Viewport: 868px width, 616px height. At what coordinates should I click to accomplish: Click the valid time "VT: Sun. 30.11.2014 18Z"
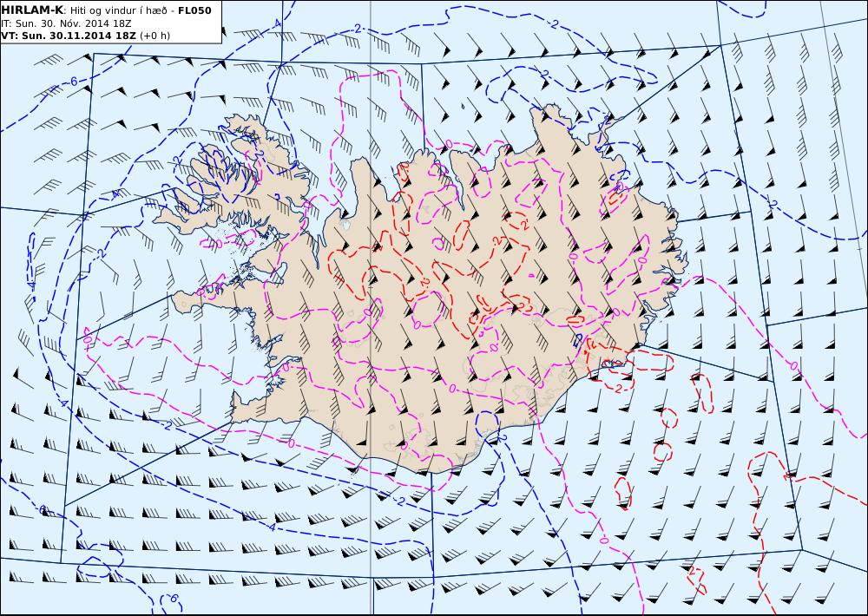click(x=69, y=36)
